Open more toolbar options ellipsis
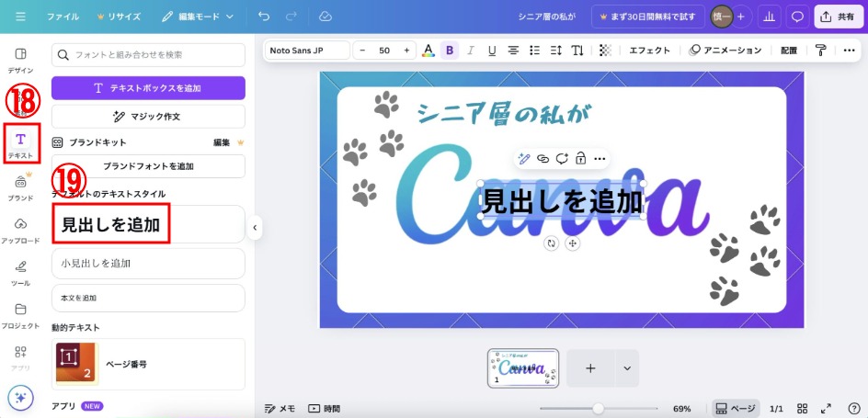This screenshot has width=868, height=418. click(850, 51)
